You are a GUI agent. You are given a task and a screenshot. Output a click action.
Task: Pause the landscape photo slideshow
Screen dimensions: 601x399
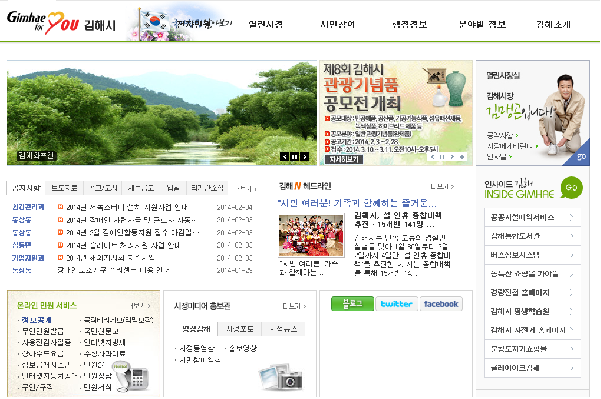click(x=294, y=156)
